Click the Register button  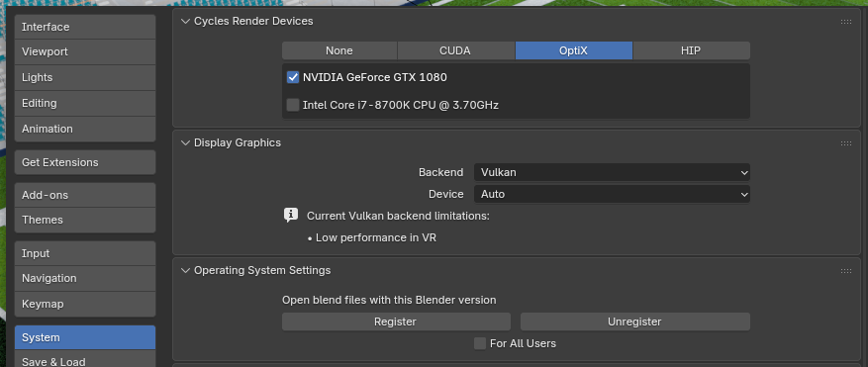point(396,321)
